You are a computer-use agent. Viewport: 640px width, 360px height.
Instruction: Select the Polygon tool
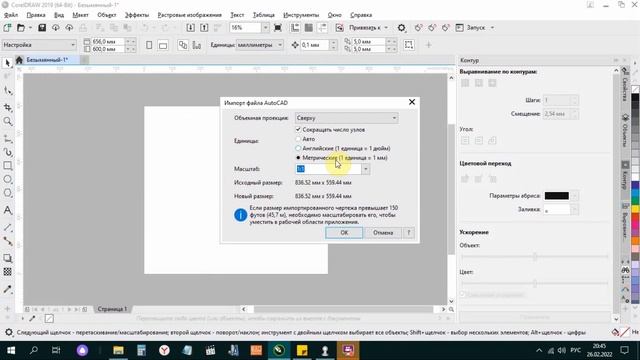pos(7,193)
